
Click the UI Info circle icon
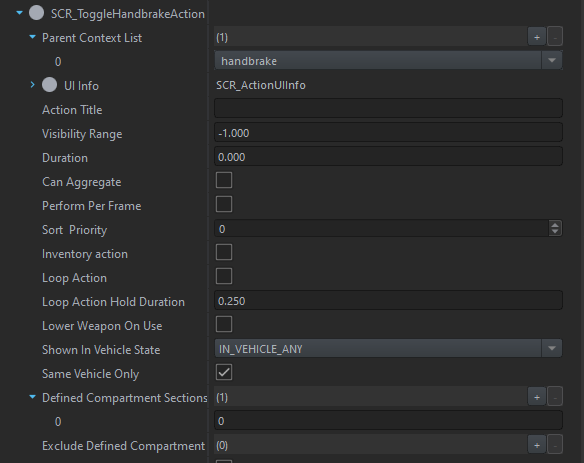tap(50, 85)
